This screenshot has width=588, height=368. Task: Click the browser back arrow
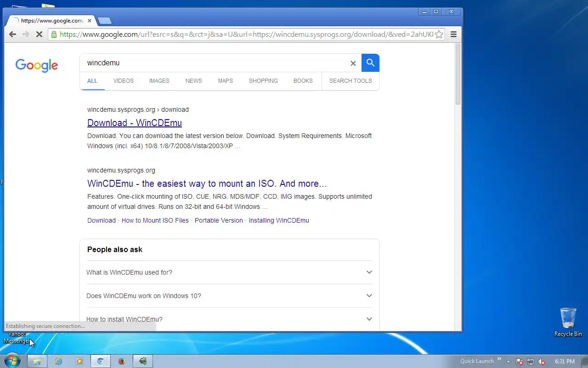coord(12,34)
